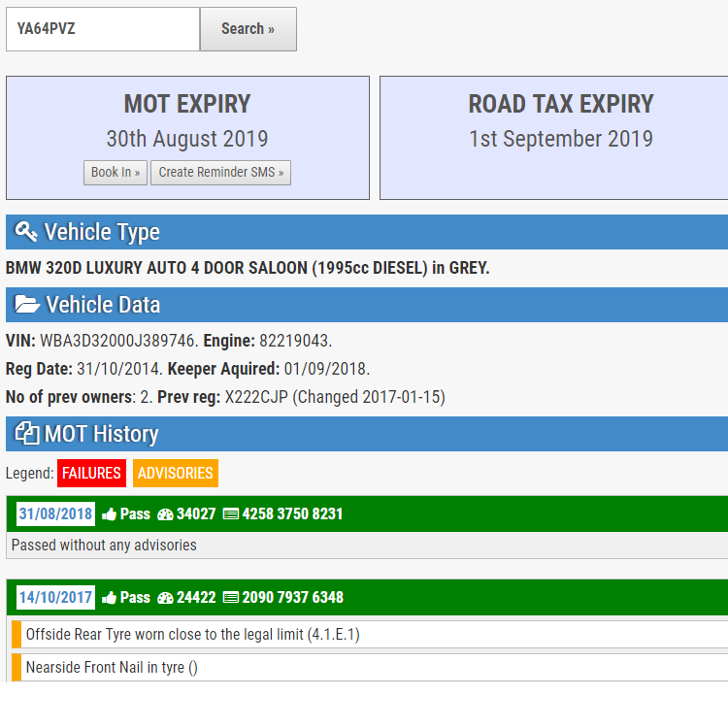Select Keeper Aquired date 01/09/2018
This screenshot has height=728, width=728.
click(327, 369)
